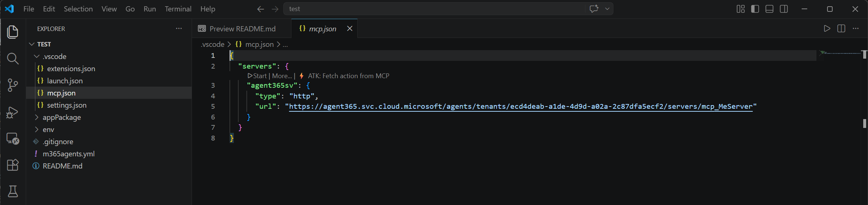Open the Run and Debug view
This screenshot has width=868, height=205.
(x=13, y=112)
